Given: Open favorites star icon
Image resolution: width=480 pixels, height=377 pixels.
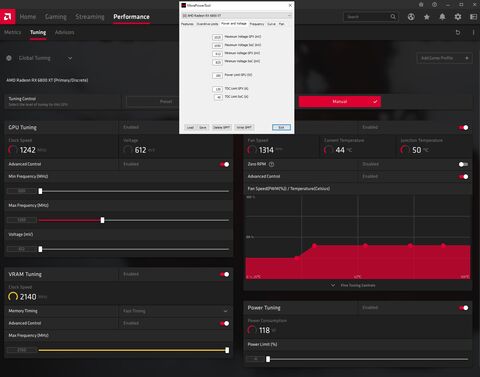Looking at the screenshot, I should [x=427, y=17].
